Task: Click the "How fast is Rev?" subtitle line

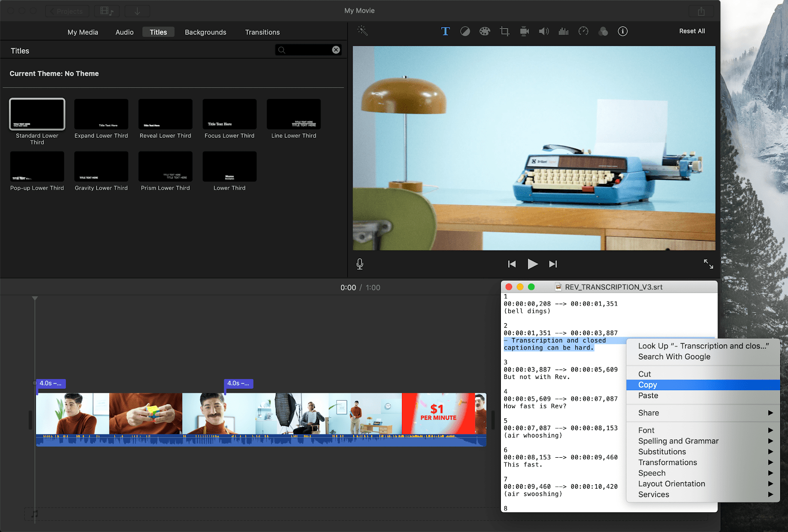Action: click(535, 406)
